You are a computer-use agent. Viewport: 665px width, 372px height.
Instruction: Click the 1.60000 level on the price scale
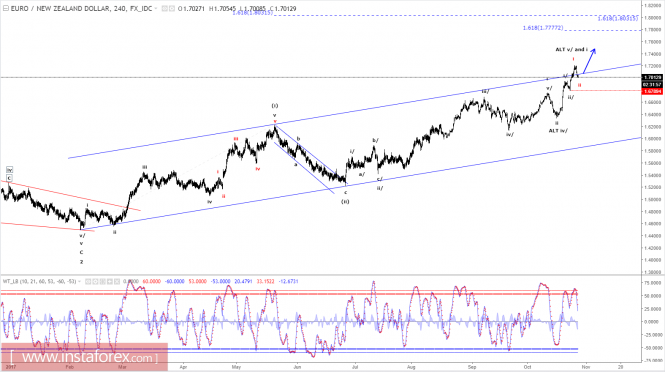(653, 139)
